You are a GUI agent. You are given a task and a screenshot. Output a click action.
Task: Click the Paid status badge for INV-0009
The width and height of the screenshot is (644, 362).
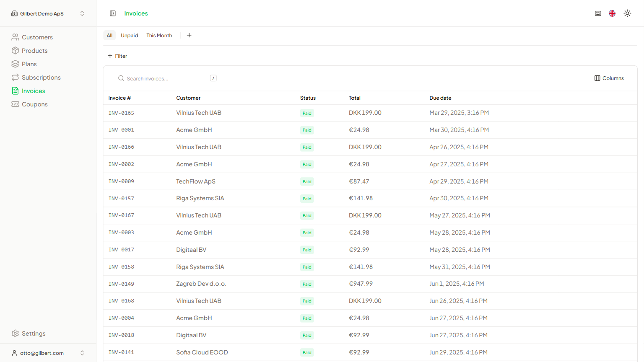click(306, 181)
